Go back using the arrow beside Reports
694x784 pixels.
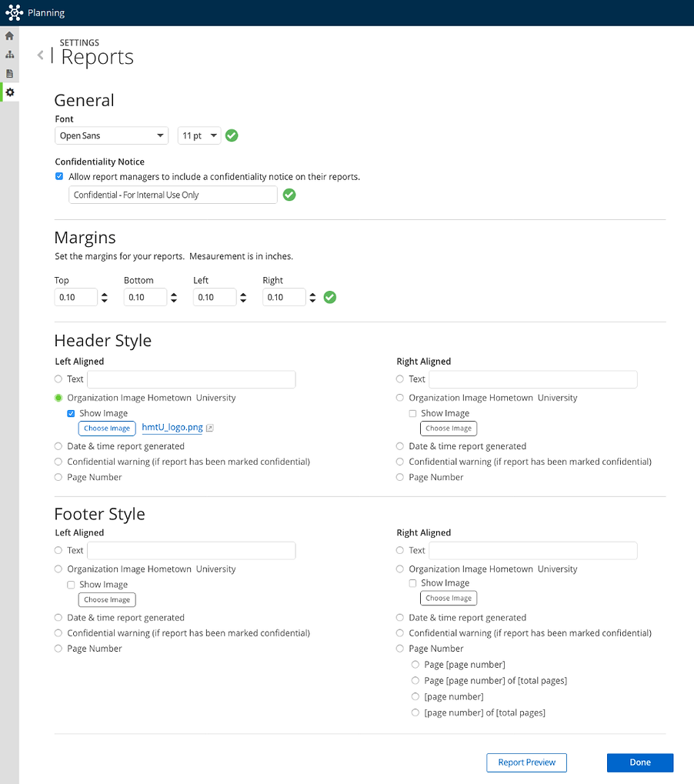(x=41, y=55)
